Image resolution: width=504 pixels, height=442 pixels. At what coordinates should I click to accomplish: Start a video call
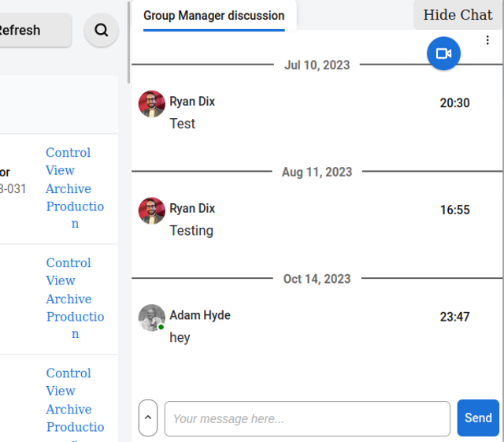click(x=443, y=54)
